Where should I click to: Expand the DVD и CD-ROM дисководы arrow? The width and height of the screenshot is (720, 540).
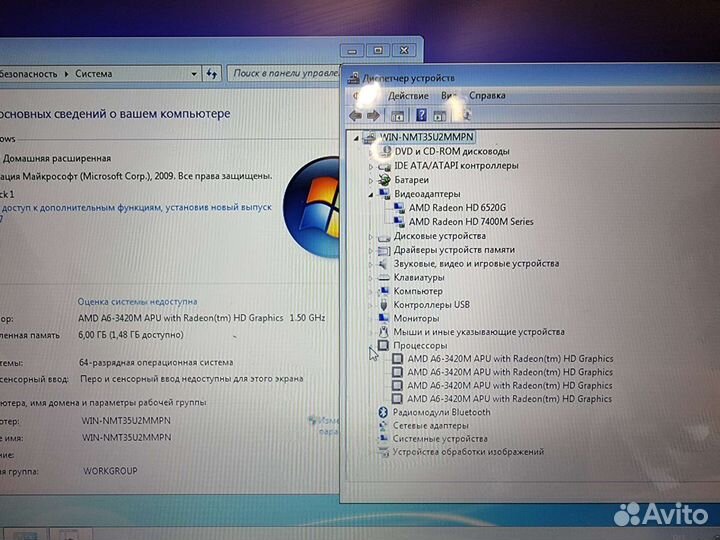371,152
